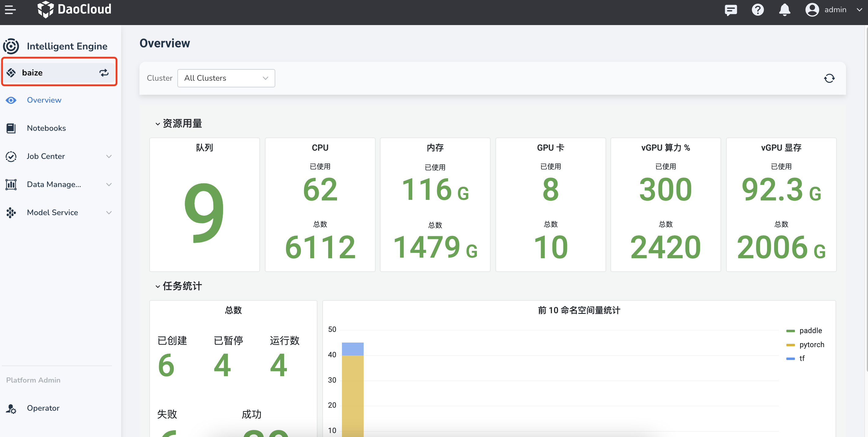
Task: Click the workspace switch arrows icon
Action: pos(104,72)
